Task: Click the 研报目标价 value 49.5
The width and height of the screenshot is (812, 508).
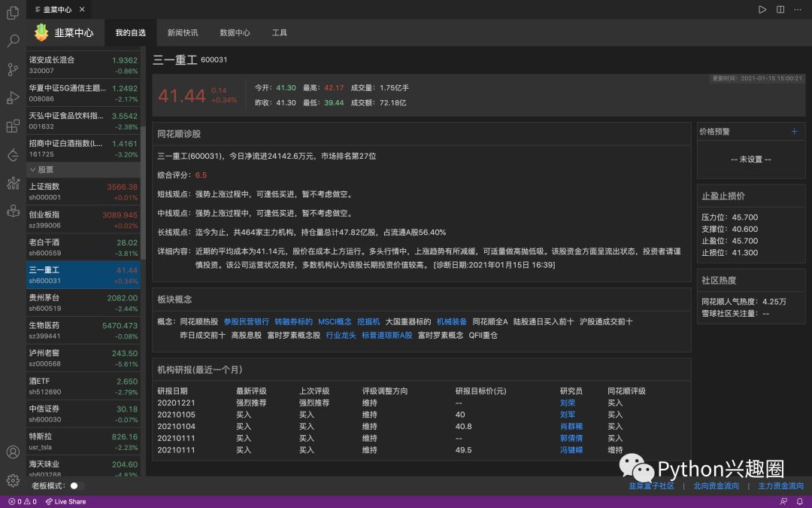Action: pyautogui.click(x=463, y=450)
